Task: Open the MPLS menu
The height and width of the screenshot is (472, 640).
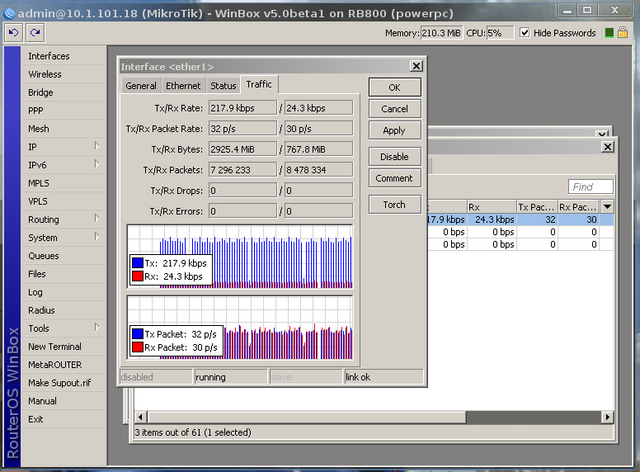Action: point(63,183)
